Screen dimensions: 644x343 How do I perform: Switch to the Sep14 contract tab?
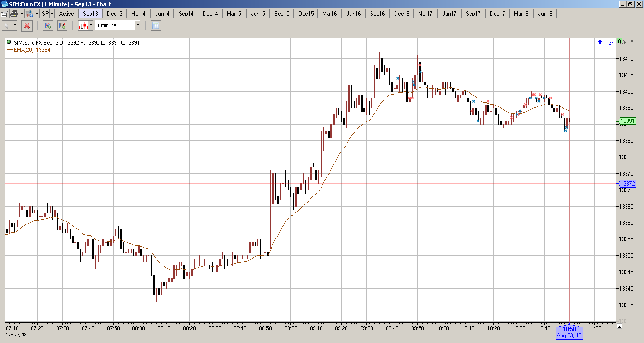tap(186, 14)
